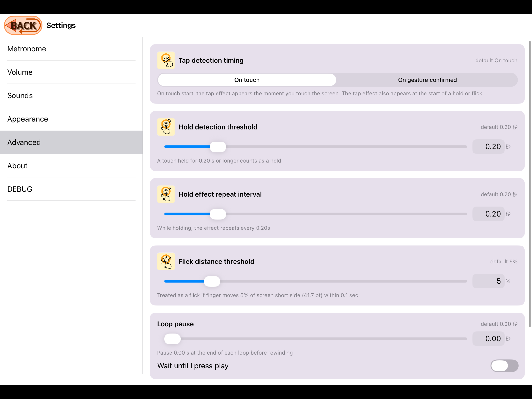Image resolution: width=532 pixels, height=399 pixels.
Task: Click the Tap detection timing heading
Action: [x=211, y=60]
